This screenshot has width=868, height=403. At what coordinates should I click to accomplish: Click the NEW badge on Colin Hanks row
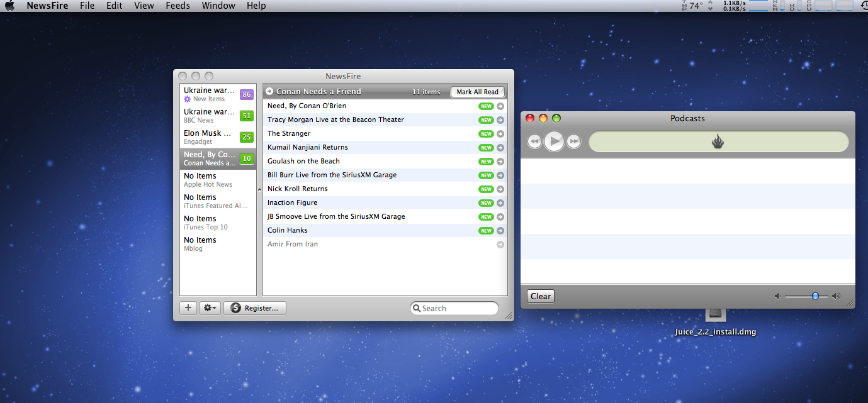point(486,231)
